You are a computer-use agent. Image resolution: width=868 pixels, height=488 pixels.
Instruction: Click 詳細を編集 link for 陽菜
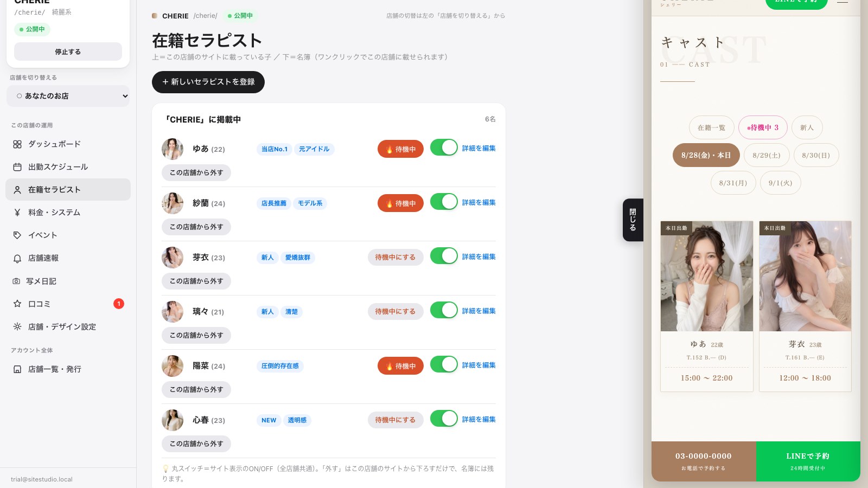tap(479, 365)
